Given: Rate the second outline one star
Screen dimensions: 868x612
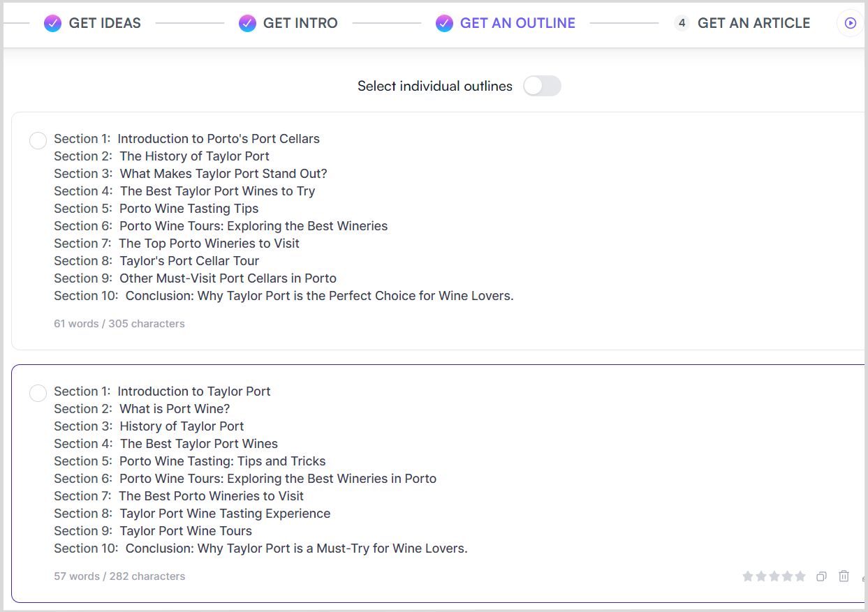Looking at the screenshot, I should 747,576.
